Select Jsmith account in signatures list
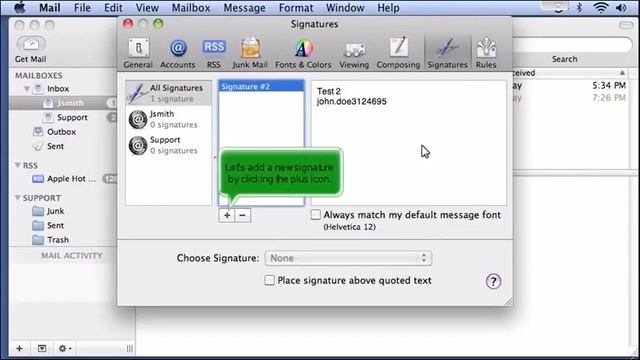 tap(168, 119)
